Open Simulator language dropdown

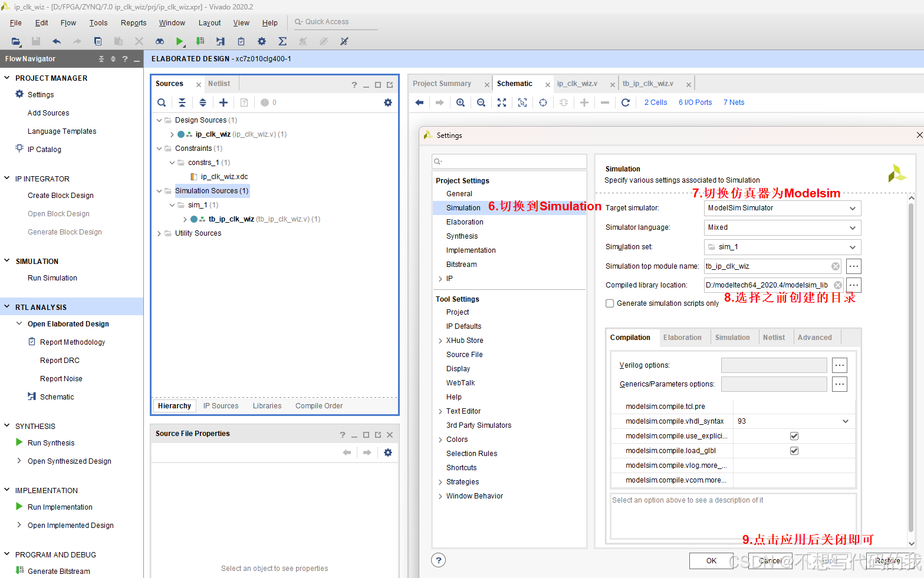[782, 227]
